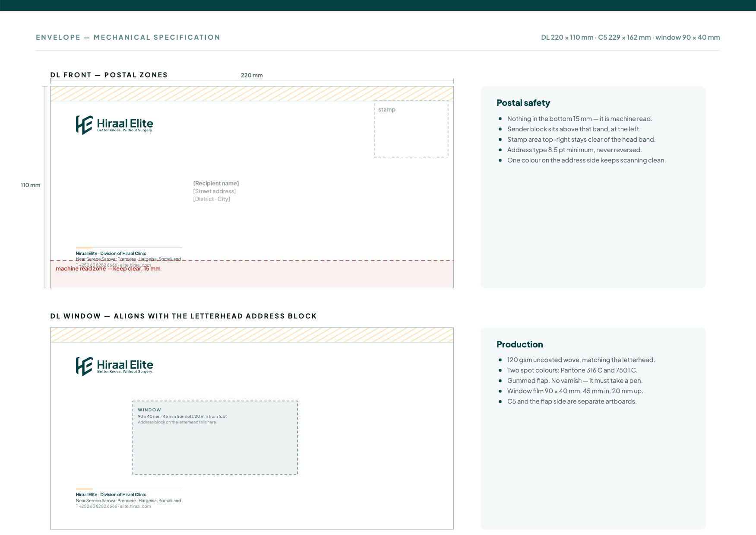Click the "stamp" label in the stamp box
The image size is (756, 535).
tap(387, 110)
